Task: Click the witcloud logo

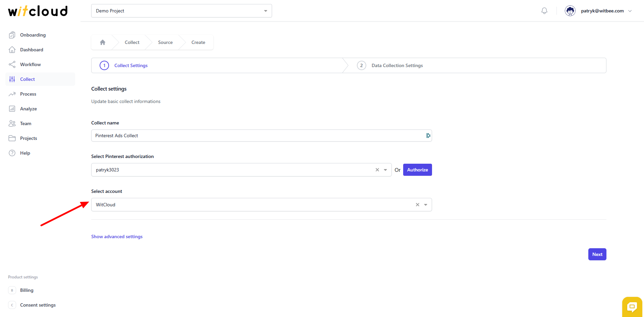Action: pyautogui.click(x=38, y=11)
